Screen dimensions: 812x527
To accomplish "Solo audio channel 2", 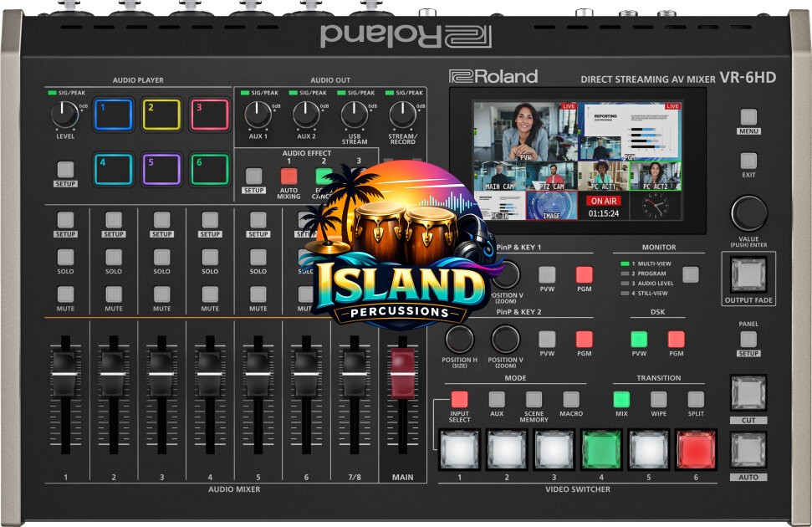I will coord(114,257).
